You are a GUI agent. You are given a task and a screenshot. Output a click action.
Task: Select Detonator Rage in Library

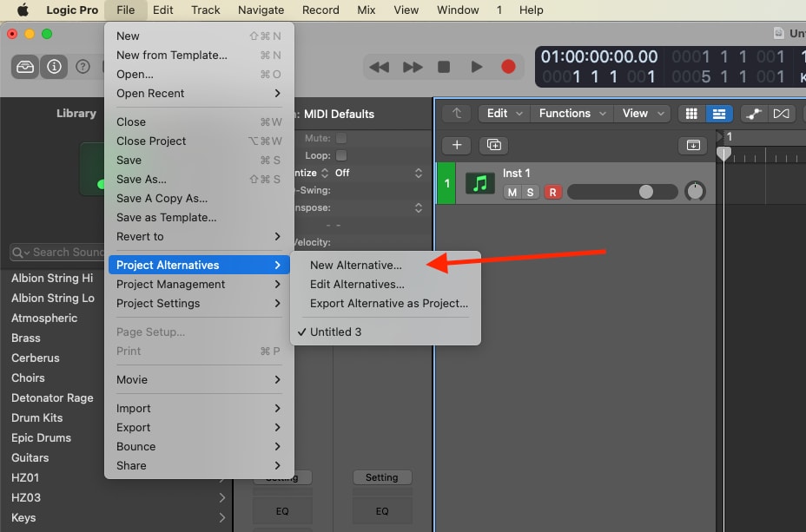tap(52, 398)
